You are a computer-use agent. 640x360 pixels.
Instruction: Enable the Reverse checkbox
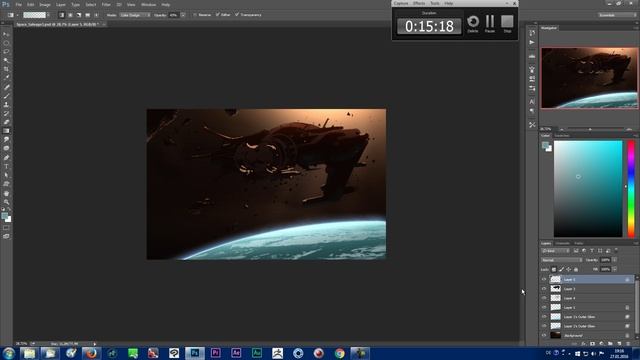pyautogui.click(x=195, y=15)
